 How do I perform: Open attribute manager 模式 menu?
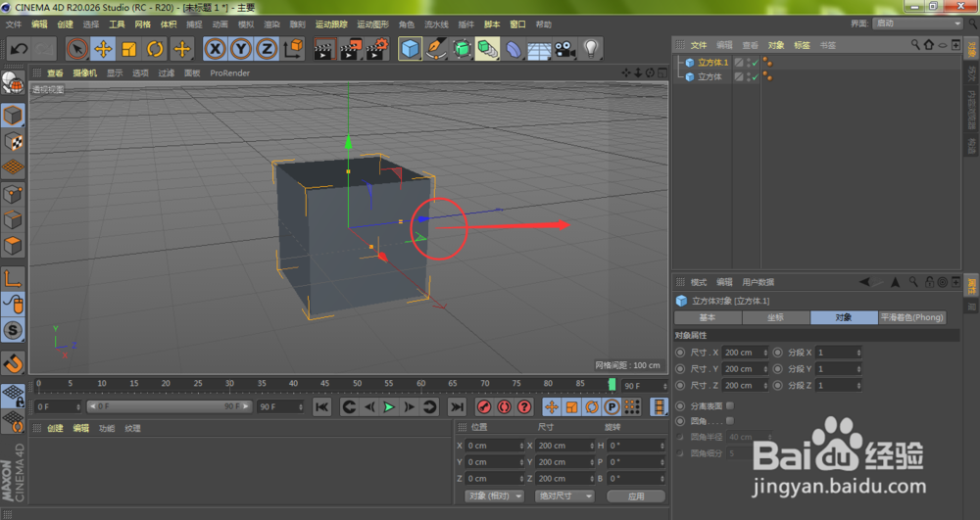tap(699, 282)
